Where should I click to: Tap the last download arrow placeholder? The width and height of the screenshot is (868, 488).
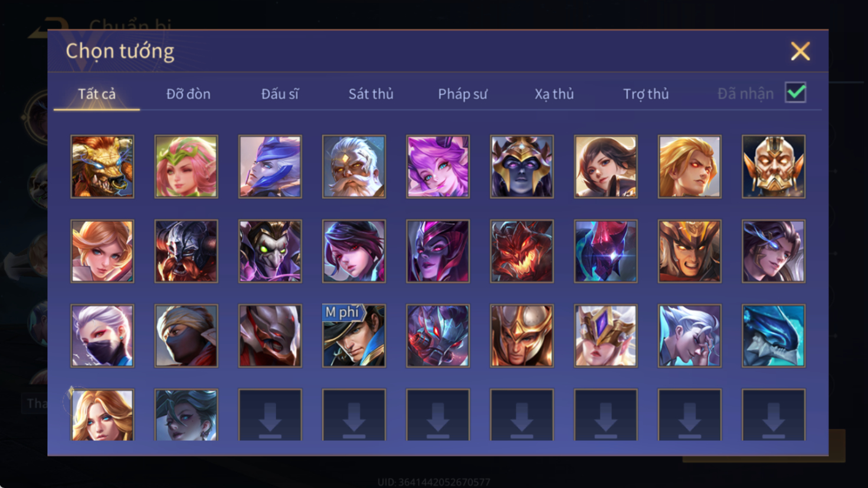click(774, 415)
